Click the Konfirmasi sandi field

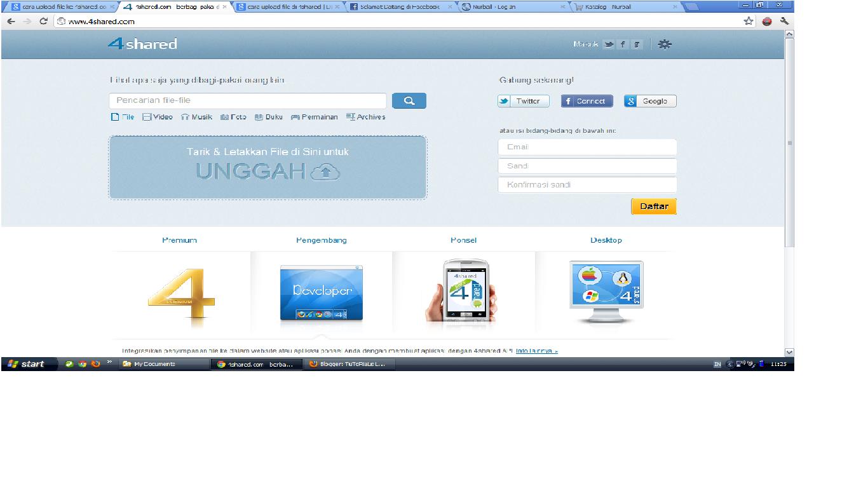click(587, 185)
